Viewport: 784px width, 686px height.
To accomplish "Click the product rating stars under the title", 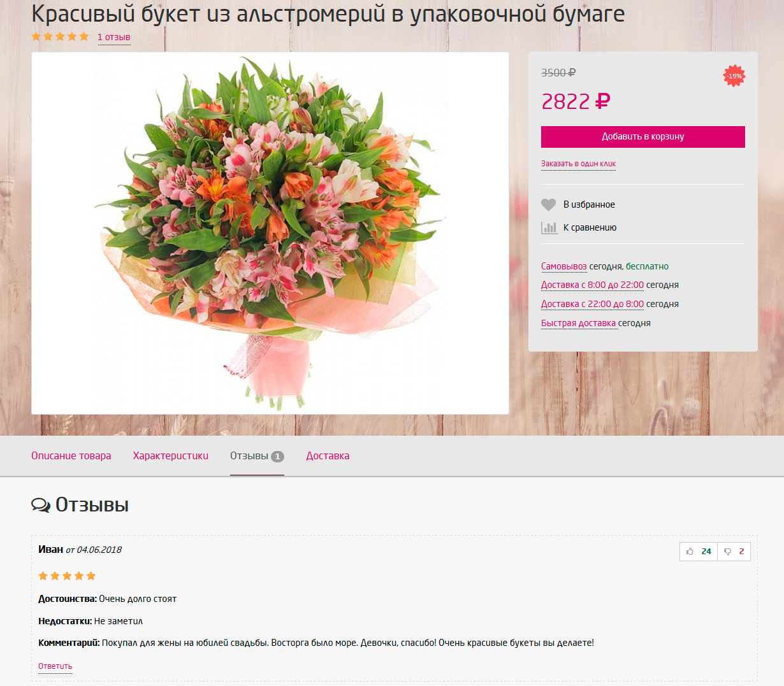I will click(60, 37).
